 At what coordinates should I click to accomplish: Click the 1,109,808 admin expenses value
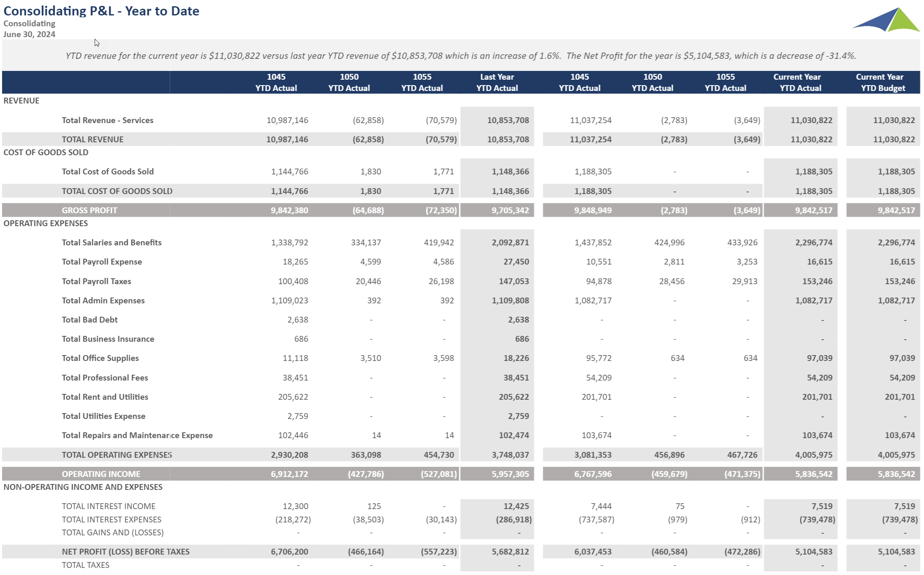coord(510,300)
